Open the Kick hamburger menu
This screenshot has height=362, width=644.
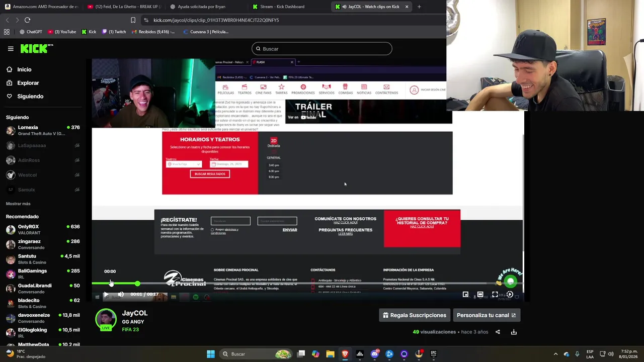[x=11, y=49]
